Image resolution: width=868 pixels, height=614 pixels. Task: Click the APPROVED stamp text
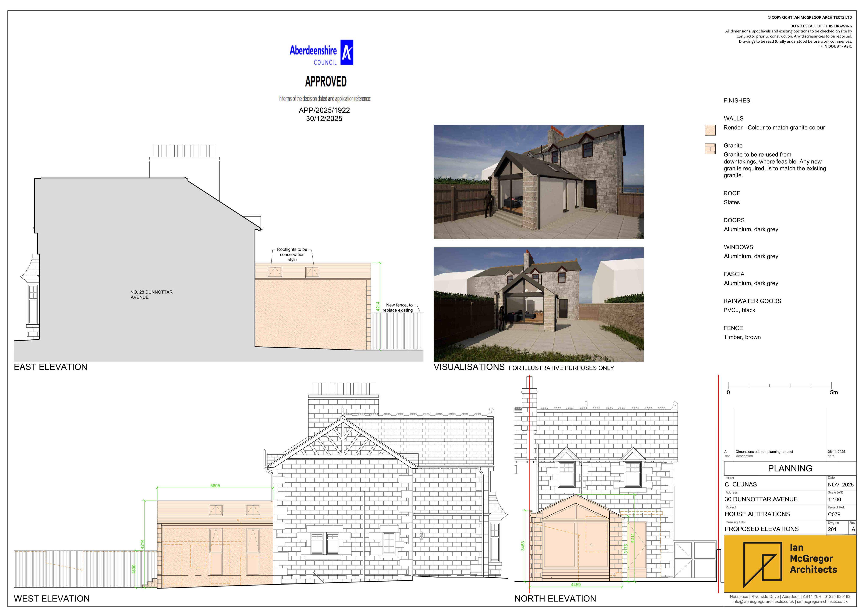tap(325, 81)
